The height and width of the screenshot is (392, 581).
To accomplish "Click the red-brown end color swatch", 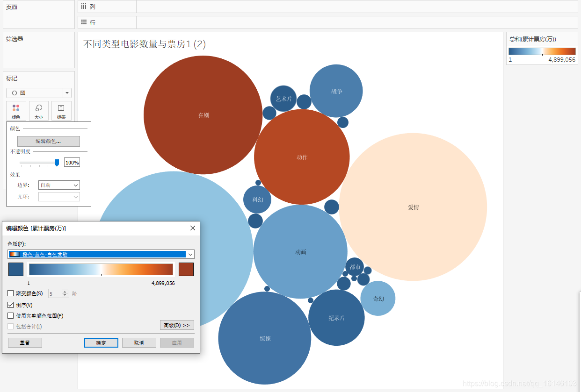I will pyautogui.click(x=186, y=270).
